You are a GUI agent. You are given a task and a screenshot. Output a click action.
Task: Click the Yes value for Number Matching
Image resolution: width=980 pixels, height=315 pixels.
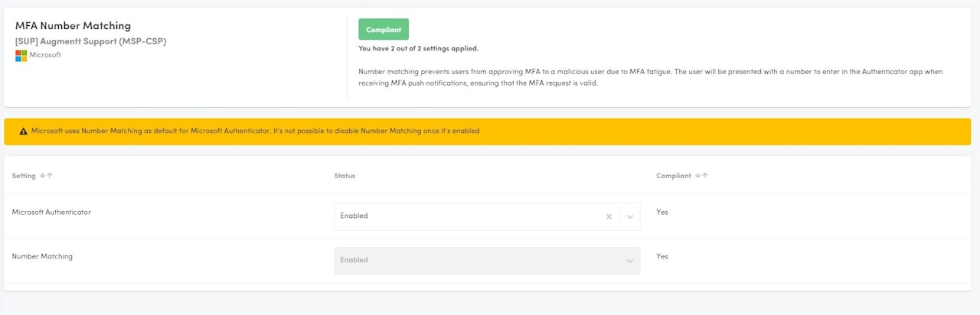coord(662,257)
